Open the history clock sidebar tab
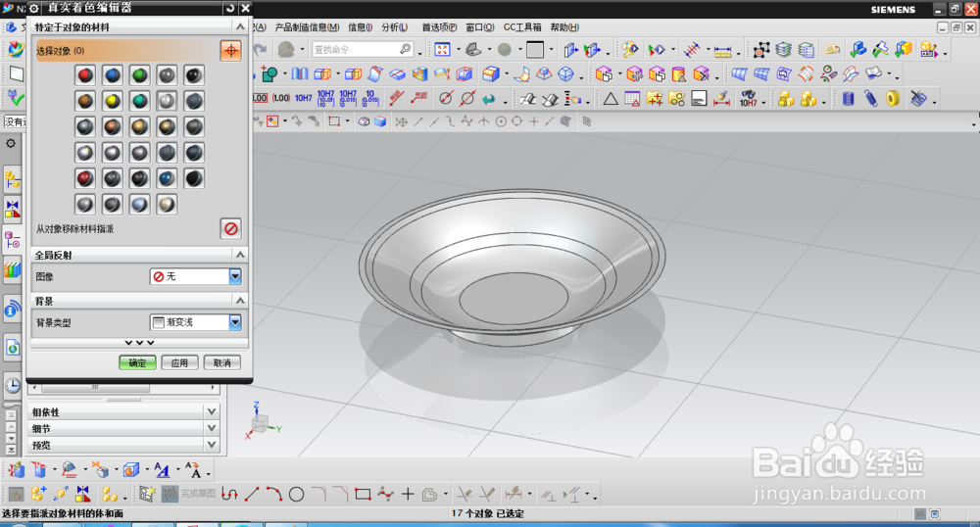The image size is (980, 527). coord(13,385)
